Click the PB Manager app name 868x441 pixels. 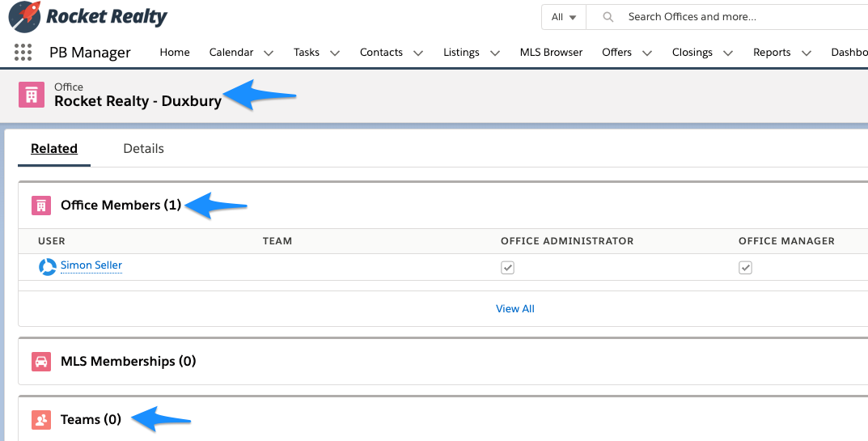pyautogui.click(x=91, y=53)
